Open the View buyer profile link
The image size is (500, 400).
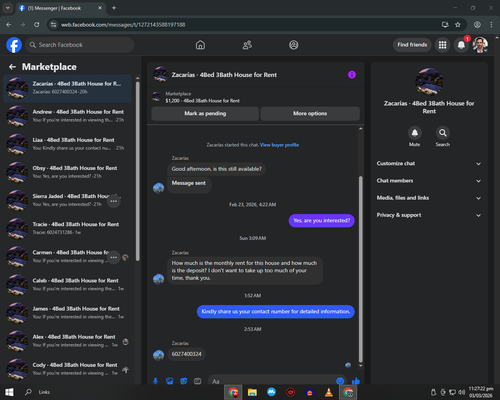coord(279,145)
